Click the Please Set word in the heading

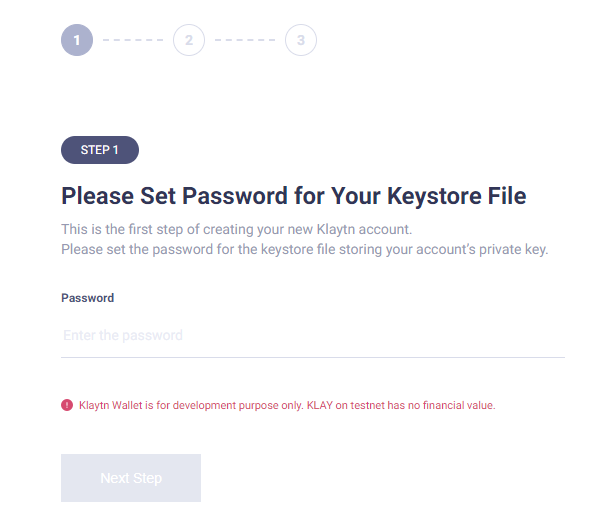(x=118, y=196)
